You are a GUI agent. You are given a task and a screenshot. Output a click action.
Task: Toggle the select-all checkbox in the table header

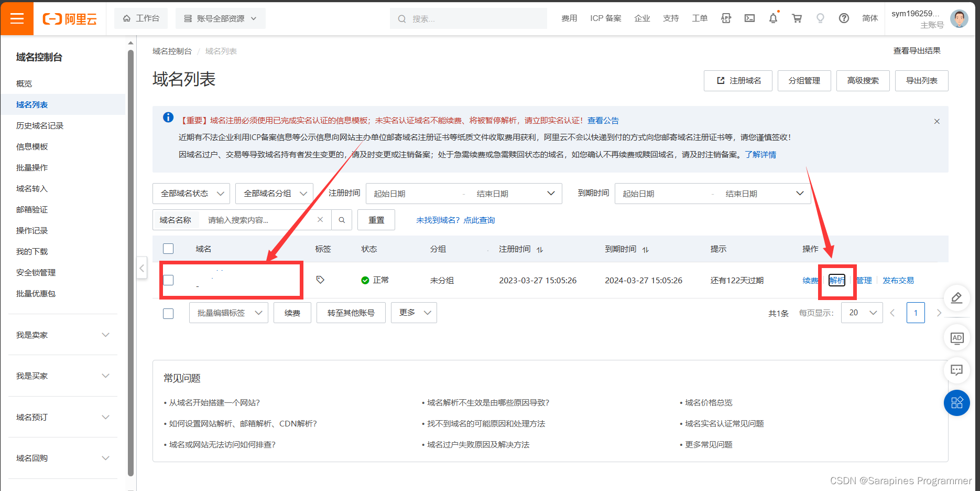[168, 249]
